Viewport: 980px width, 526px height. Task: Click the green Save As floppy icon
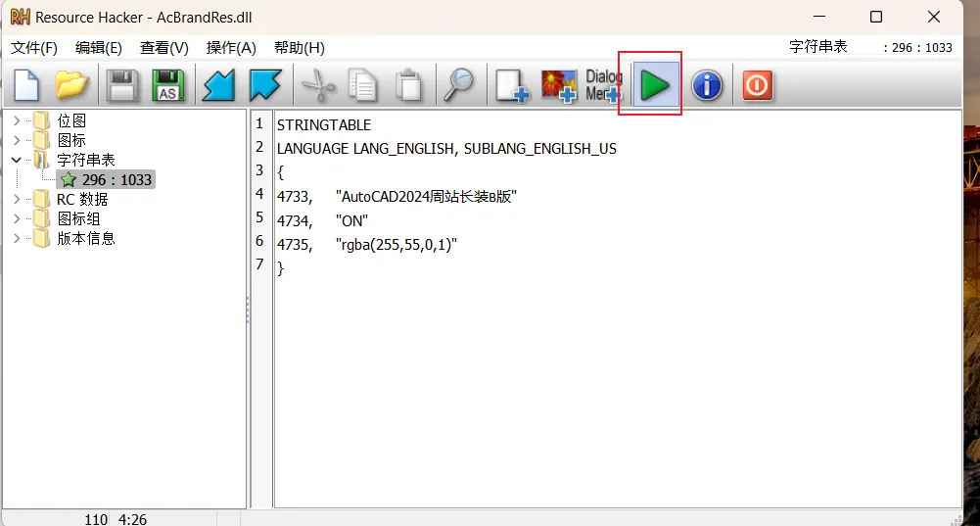pyautogui.click(x=167, y=85)
